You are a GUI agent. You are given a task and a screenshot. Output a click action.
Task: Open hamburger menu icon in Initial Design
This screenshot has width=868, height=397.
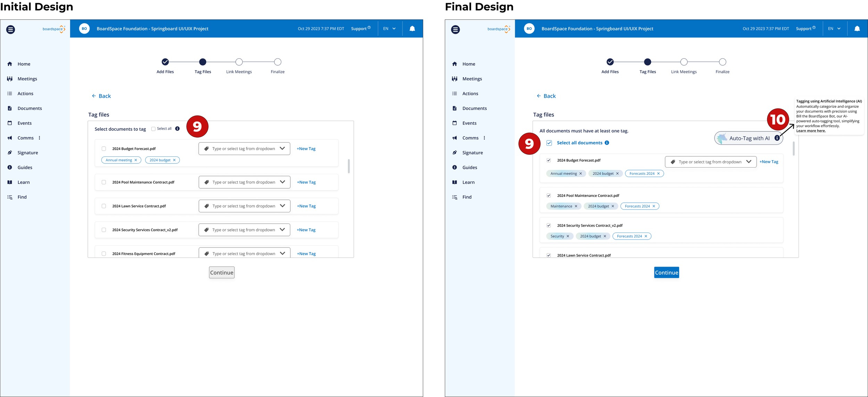[x=10, y=30]
